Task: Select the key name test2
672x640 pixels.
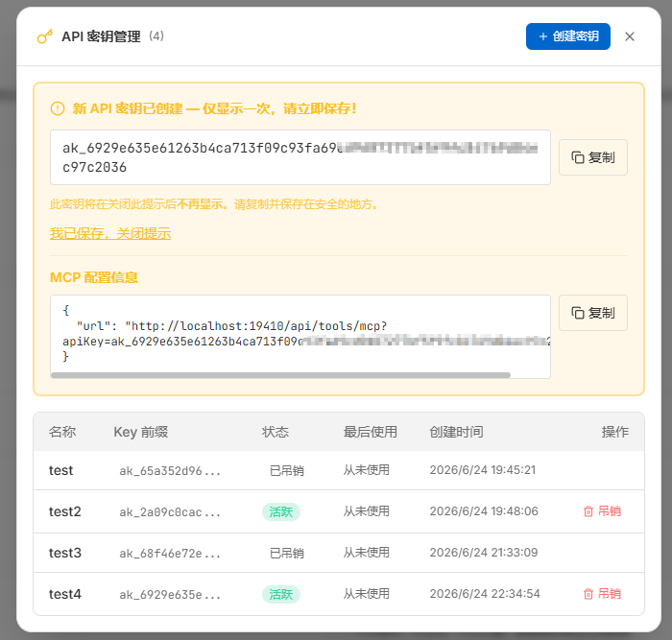Action: [x=64, y=511]
